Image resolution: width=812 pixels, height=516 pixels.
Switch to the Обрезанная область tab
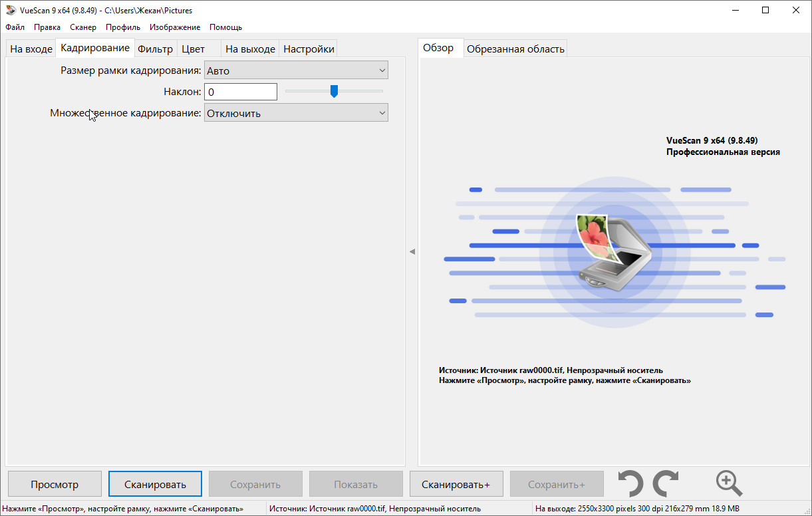(x=515, y=49)
